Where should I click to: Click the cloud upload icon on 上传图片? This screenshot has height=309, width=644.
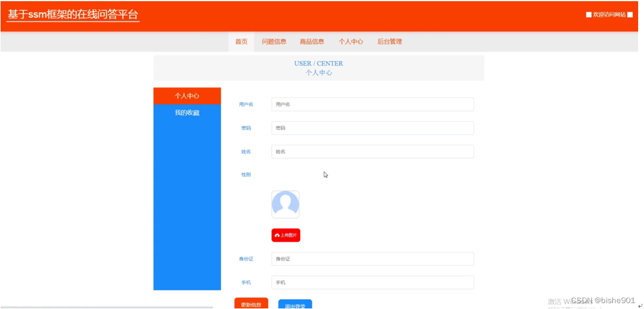(277, 236)
